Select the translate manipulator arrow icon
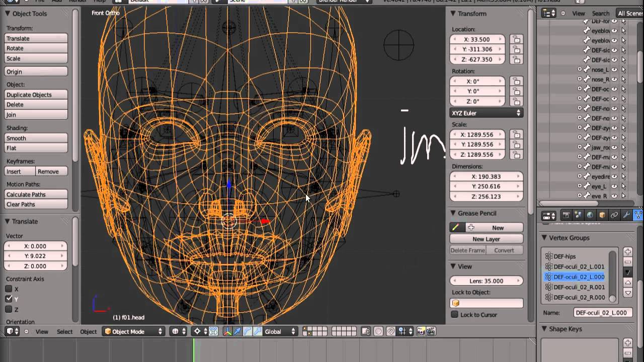The width and height of the screenshot is (644, 362). click(237, 331)
